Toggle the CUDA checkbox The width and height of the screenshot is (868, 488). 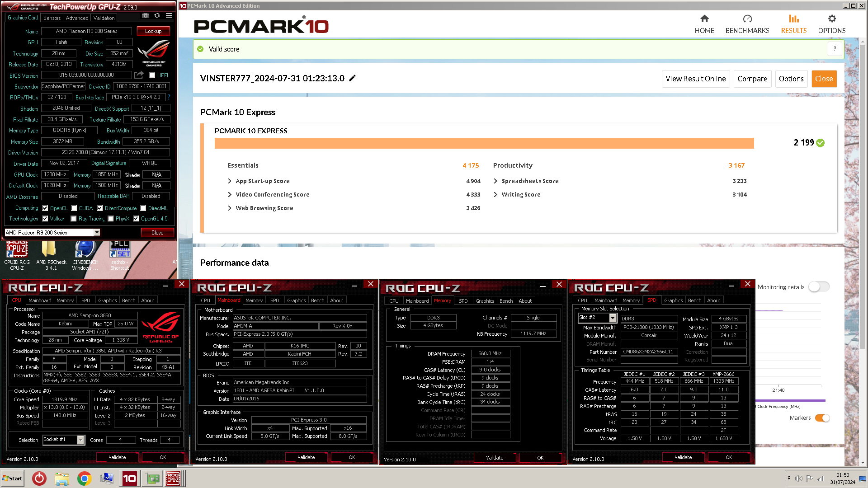74,208
